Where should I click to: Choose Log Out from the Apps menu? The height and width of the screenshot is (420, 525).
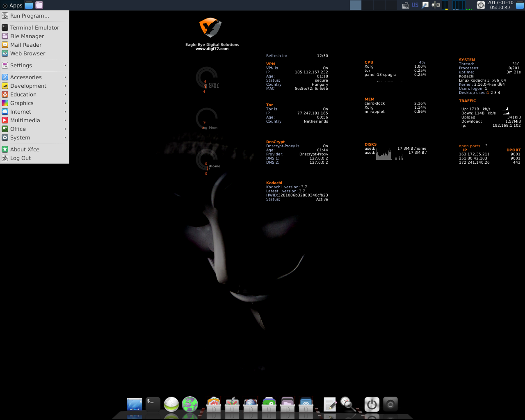click(x=34, y=158)
